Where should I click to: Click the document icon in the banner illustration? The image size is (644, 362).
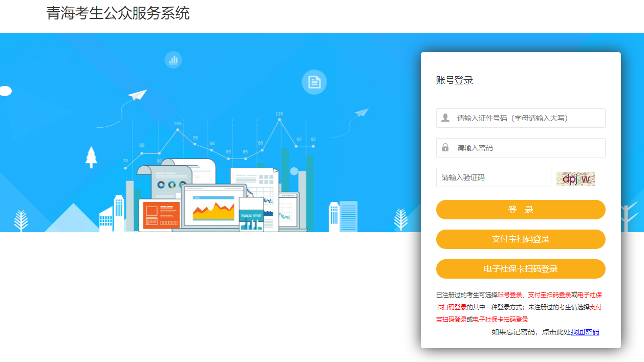pos(313,82)
